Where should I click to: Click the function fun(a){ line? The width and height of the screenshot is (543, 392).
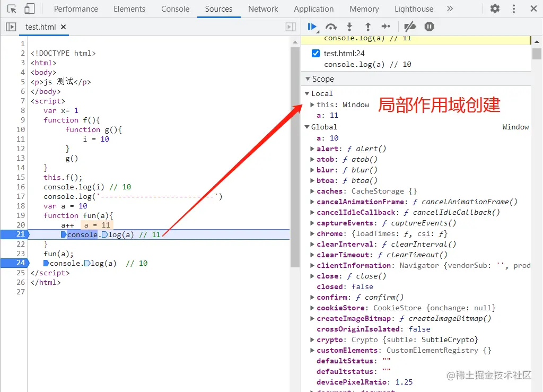[78, 215]
